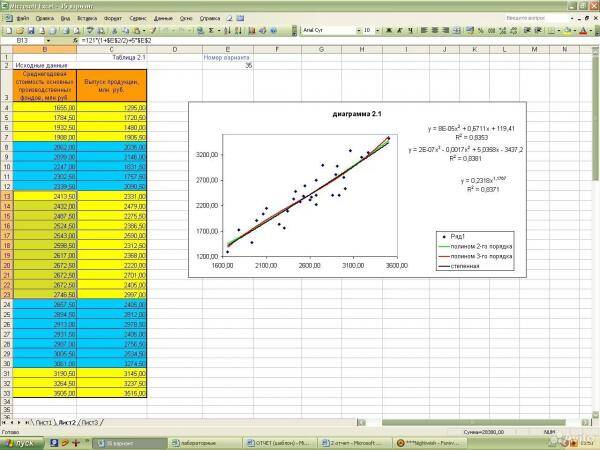600x450 pixels.
Task: Launch the Chart Wizard icon
Action: point(252,30)
